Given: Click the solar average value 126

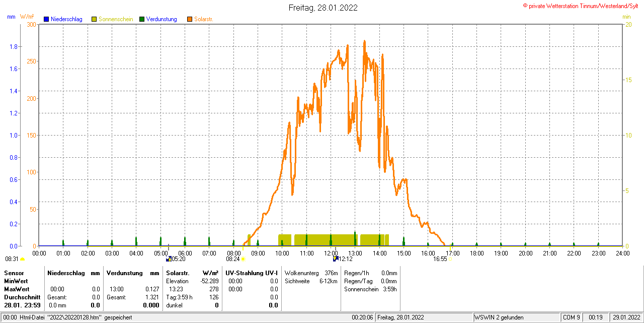Looking at the screenshot, I should [x=214, y=297].
